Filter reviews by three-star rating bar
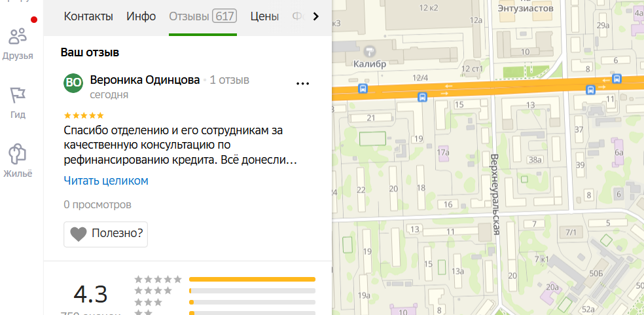644x315 pixels. point(252,303)
